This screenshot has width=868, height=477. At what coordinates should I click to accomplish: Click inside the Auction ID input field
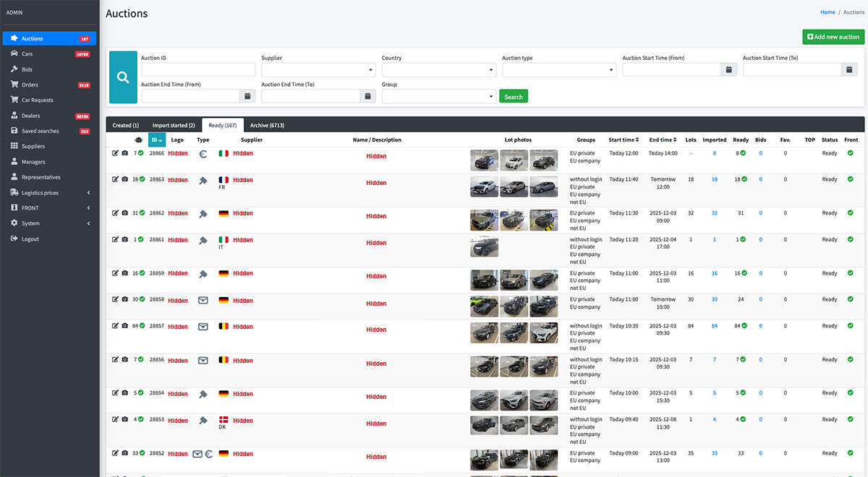point(197,69)
